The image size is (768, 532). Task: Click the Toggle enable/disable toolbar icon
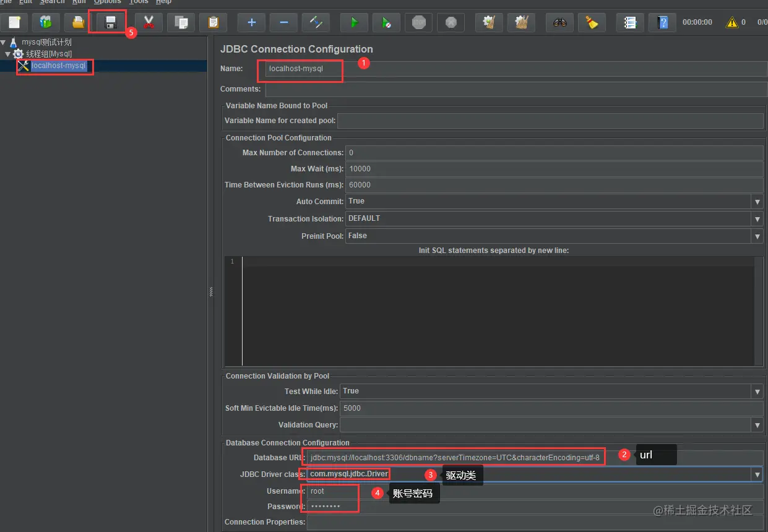coord(316,23)
